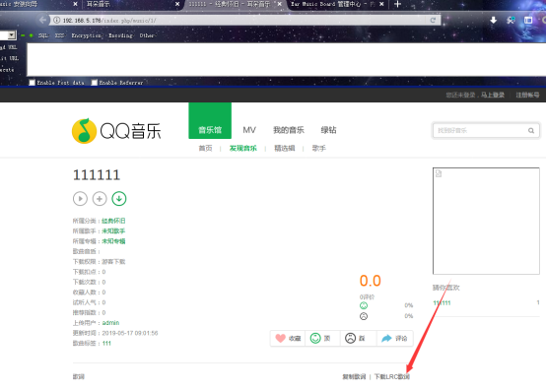
Task: Click song tag link 111
Action: [x=106, y=344]
